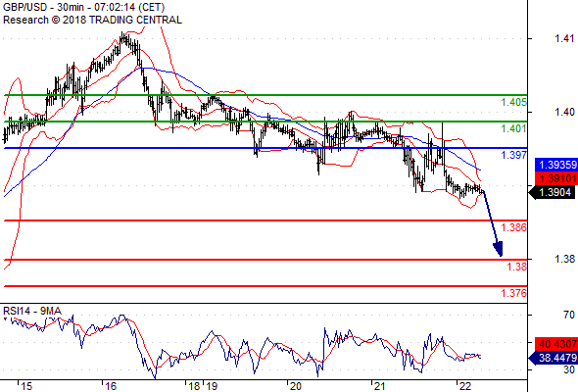
Task: Click the 1.41 price axis label
Action: coord(564,38)
